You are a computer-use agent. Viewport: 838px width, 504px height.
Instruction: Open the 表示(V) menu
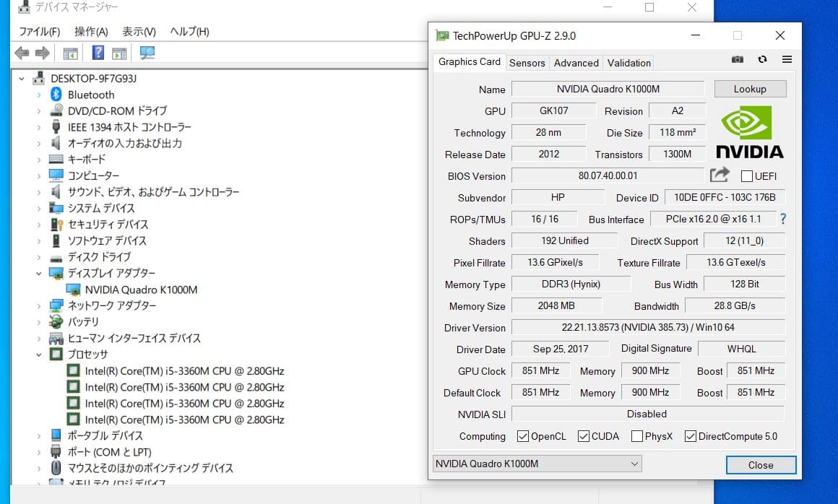(x=139, y=32)
